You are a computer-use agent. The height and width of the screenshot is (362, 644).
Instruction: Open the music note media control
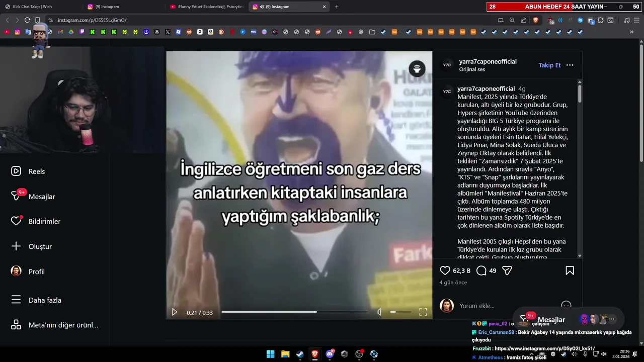click(626, 20)
